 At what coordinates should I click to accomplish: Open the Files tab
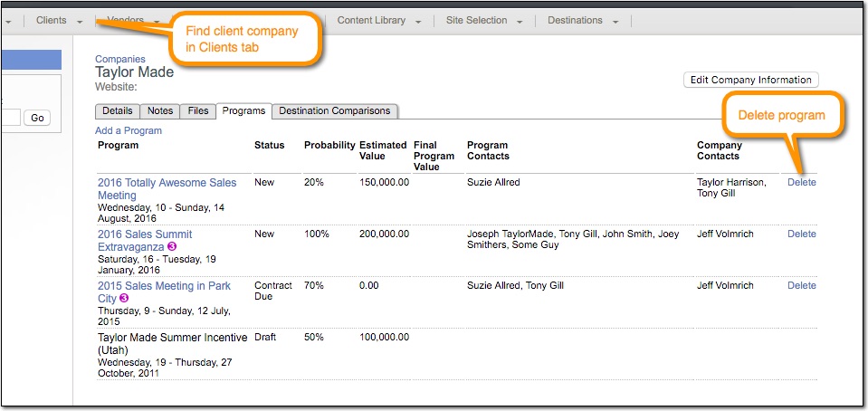[x=198, y=110]
